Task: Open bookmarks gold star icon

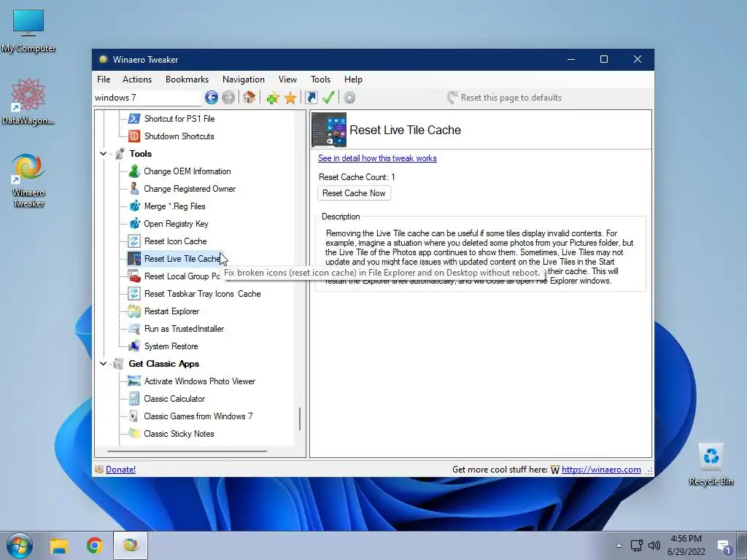Action: pyautogui.click(x=290, y=98)
